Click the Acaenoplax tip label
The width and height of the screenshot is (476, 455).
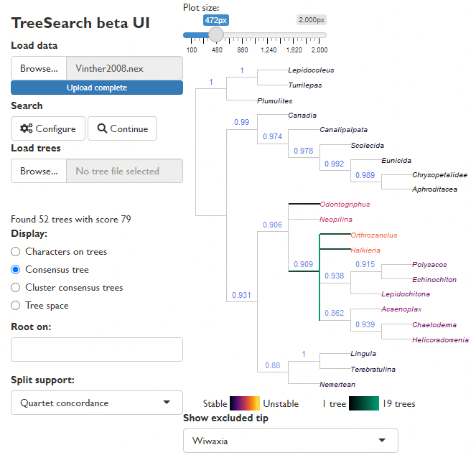401,309
